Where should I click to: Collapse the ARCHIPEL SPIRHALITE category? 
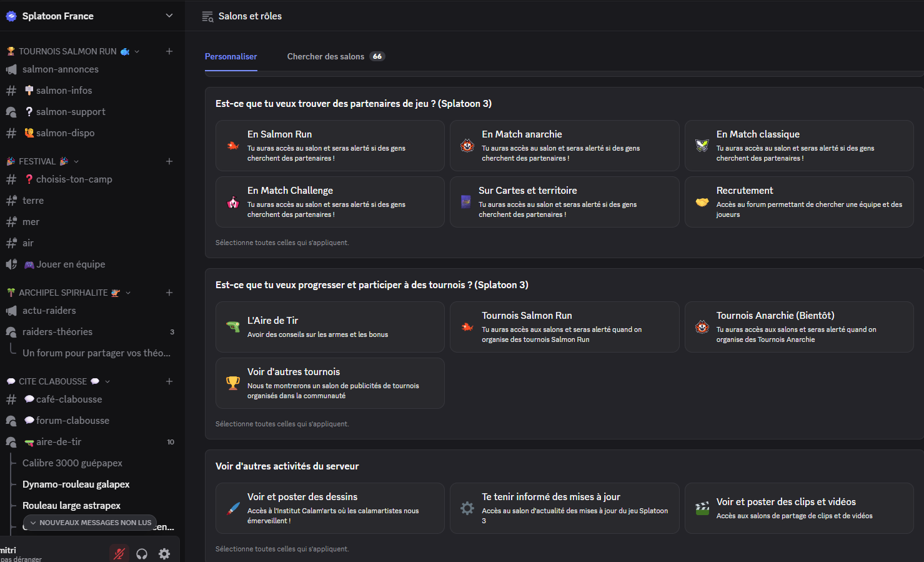pyautogui.click(x=69, y=293)
